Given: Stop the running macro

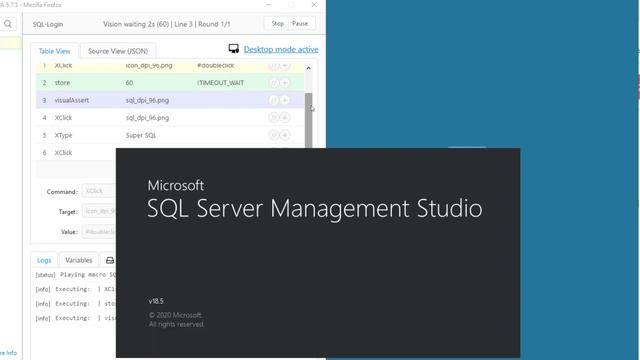Looking at the screenshot, I should 277,24.
